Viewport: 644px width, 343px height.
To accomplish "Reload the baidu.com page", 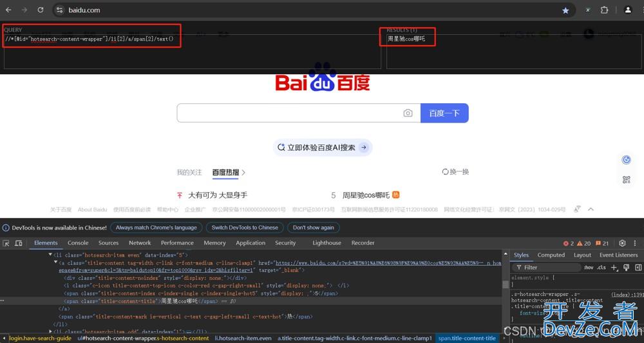I will 40,10.
